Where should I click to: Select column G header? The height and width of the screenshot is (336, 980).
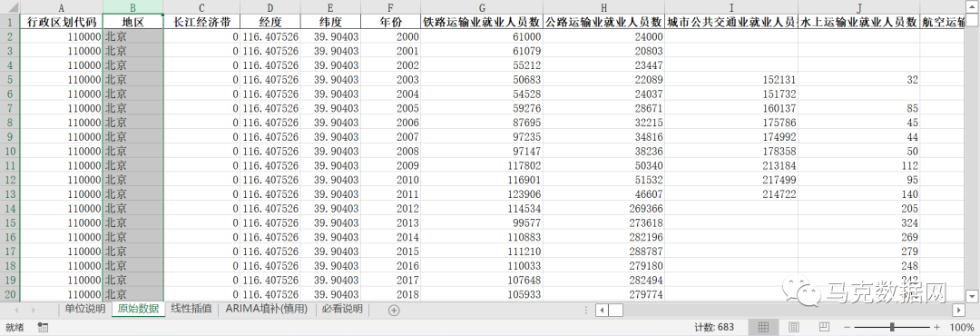click(x=482, y=7)
